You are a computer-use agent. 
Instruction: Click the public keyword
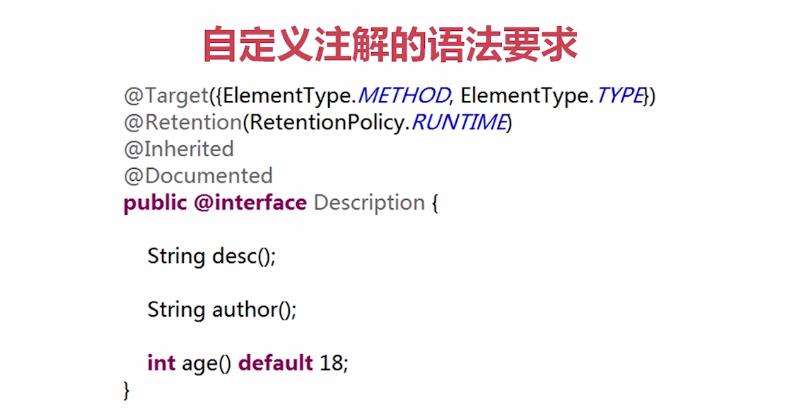155,203
